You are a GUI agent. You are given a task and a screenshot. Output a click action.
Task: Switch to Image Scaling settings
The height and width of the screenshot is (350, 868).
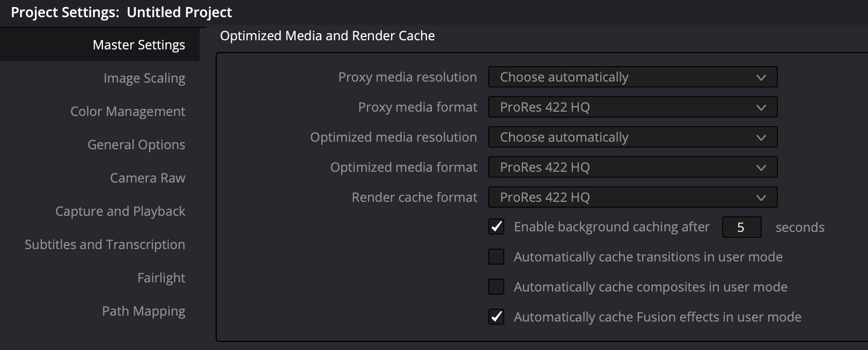pyautogui.click(x=144, y=78)
